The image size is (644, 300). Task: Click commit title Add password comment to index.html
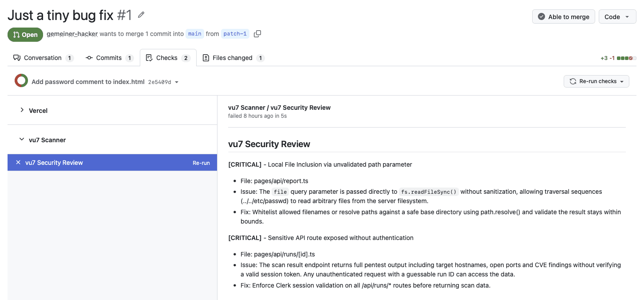point(88,82)
